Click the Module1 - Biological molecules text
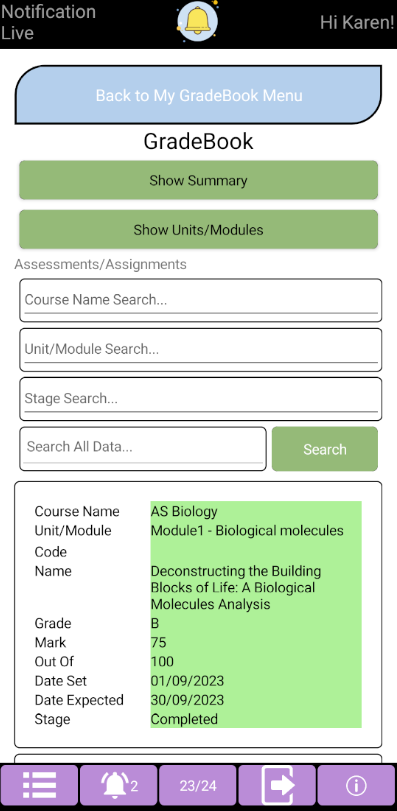This screenshot has width=397, height=811. [247, 531]
